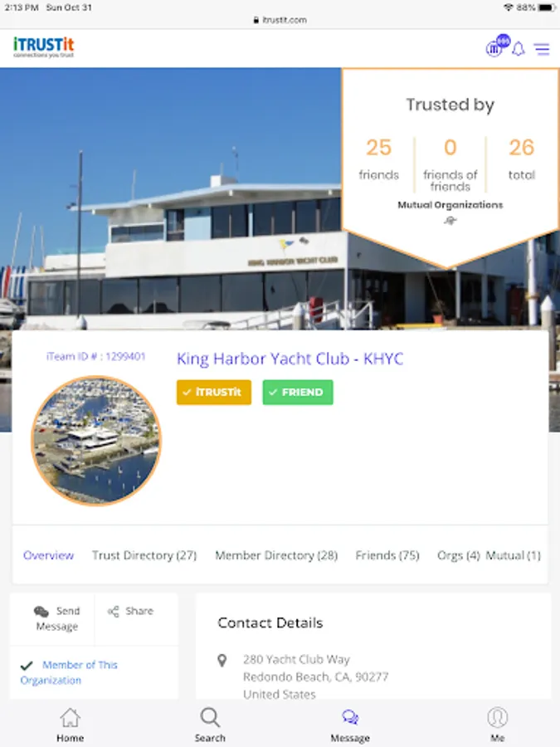Click the Share button
Image resolution: width=560 pixels, height=747 pixels.
[130, 611]
